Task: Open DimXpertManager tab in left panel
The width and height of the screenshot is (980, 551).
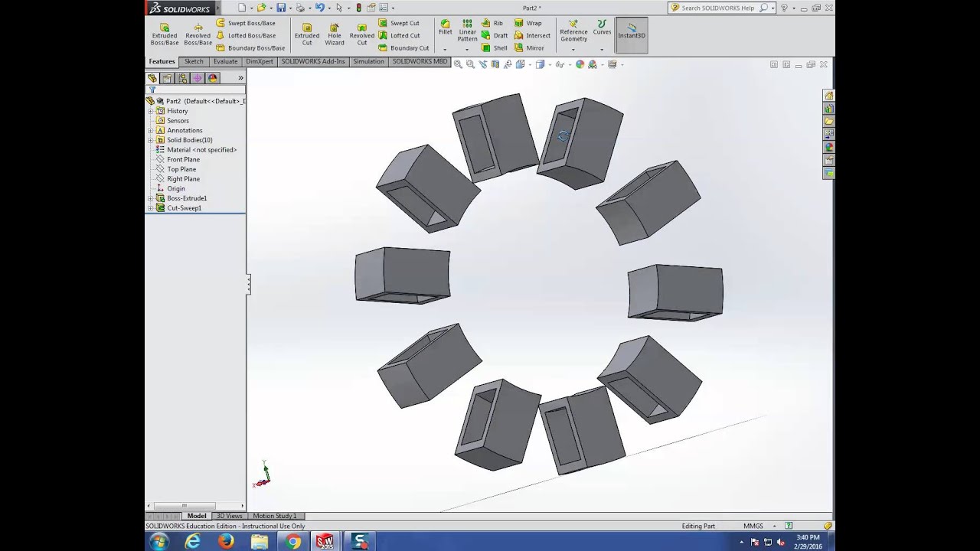Action: point(198,78)
